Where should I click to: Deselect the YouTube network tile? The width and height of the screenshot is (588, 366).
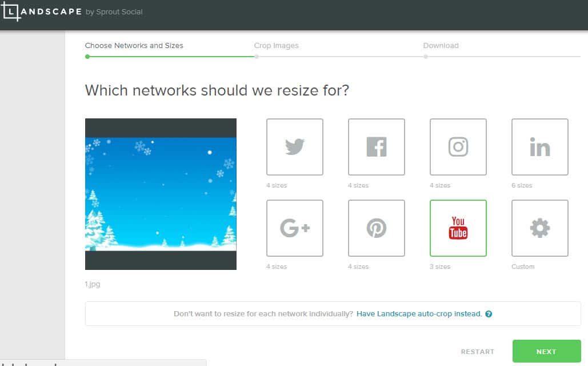(458, 228)
